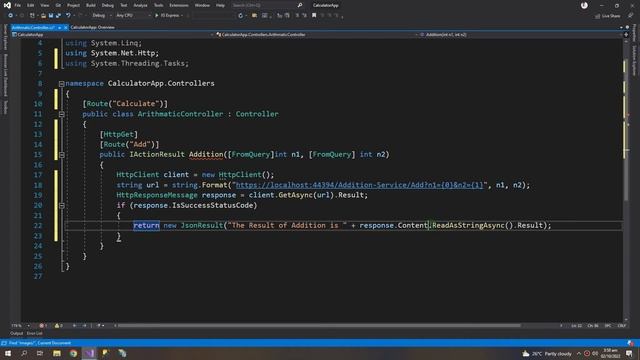Image resolution: width=640 pixels, height=360 pixels.
Task: Click the warning count indicator
Action: (x=58, y=326)
